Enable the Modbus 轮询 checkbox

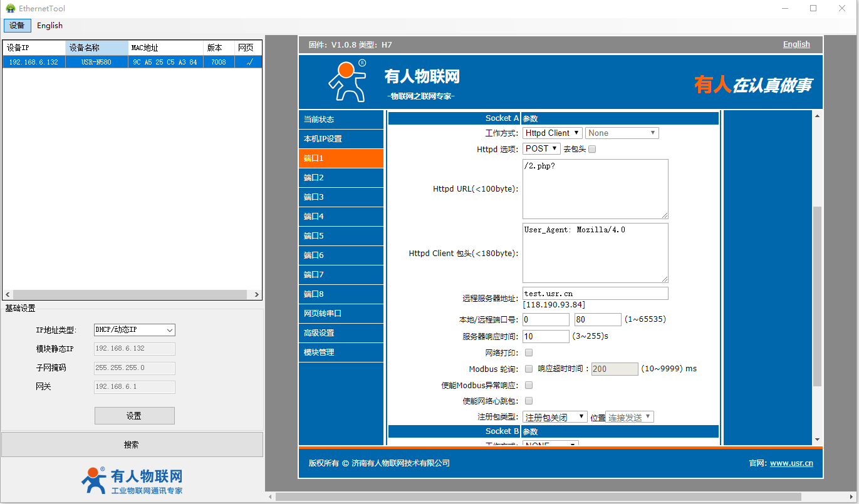[529, 369]
